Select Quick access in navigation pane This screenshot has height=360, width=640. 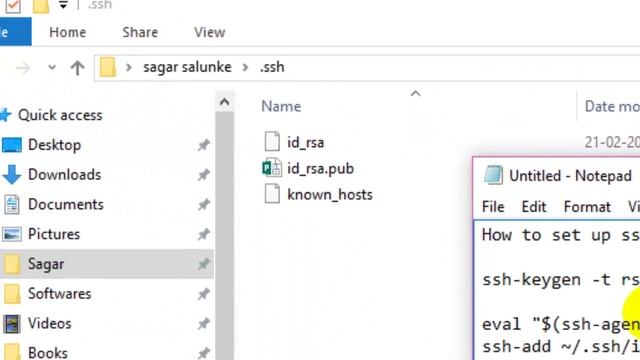click(x=60, y=115)
